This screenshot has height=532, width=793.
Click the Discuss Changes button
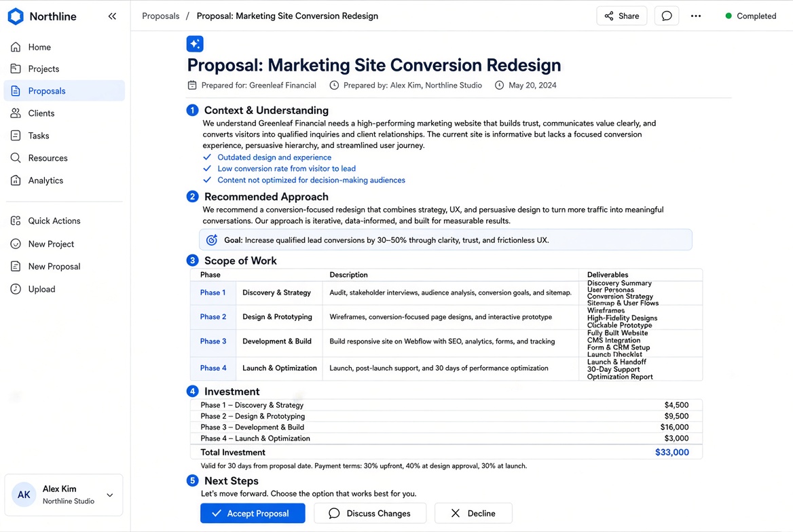[x=370, y=513]
